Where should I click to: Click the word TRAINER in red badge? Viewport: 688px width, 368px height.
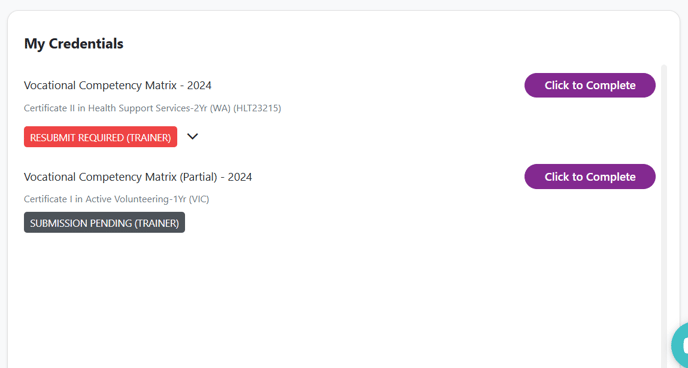[x=149, y=137]
